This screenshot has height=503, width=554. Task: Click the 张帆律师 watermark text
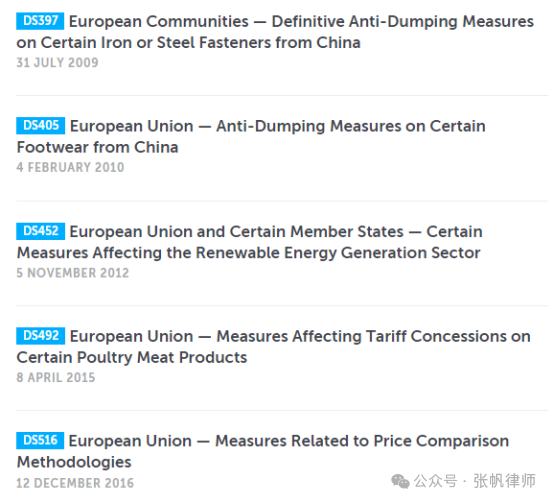505,481
